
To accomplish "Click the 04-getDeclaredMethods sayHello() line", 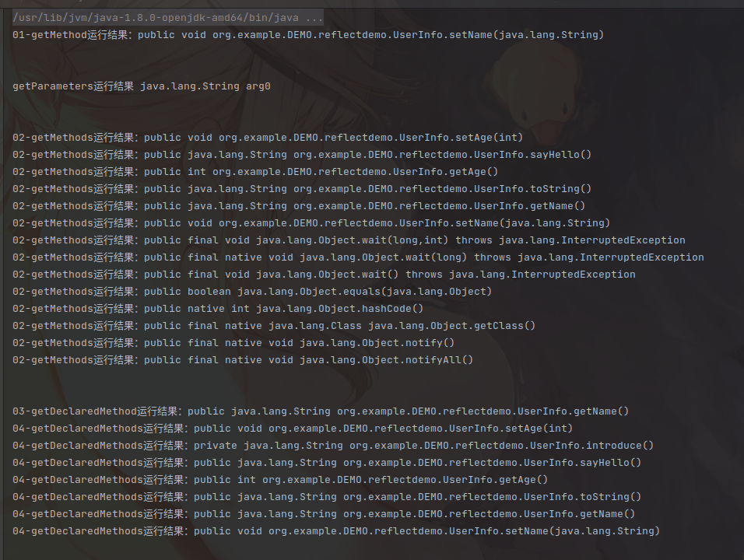I will coord(327,462).
